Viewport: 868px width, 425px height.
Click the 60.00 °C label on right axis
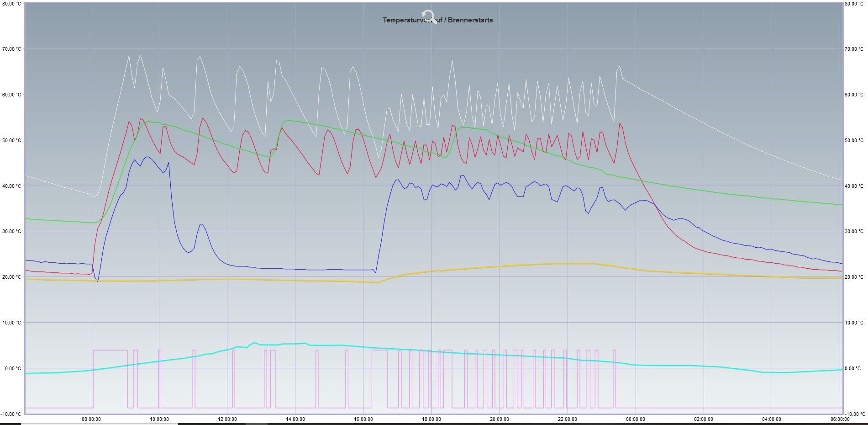click(854, 95)
